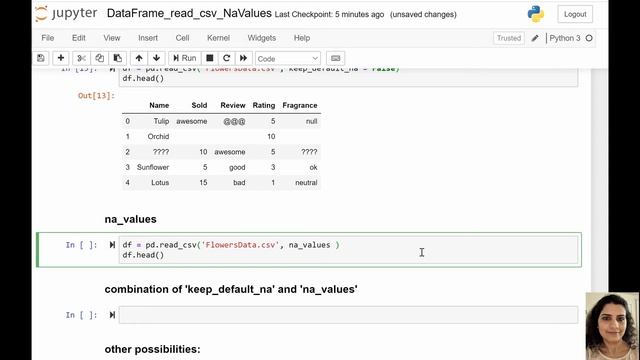
Task: Click the Jupyter logo
Action: click(x=66, y=13)
